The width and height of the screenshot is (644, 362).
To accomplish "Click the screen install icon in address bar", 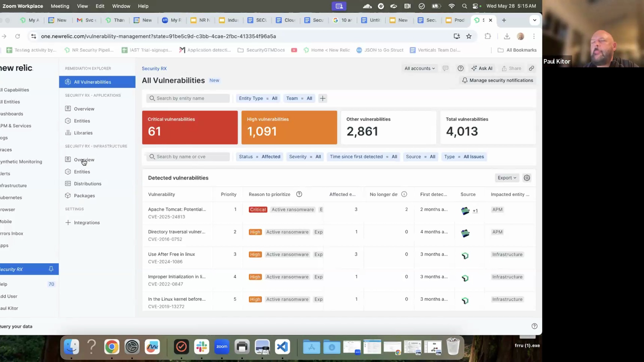I will (x=457, y=36).
